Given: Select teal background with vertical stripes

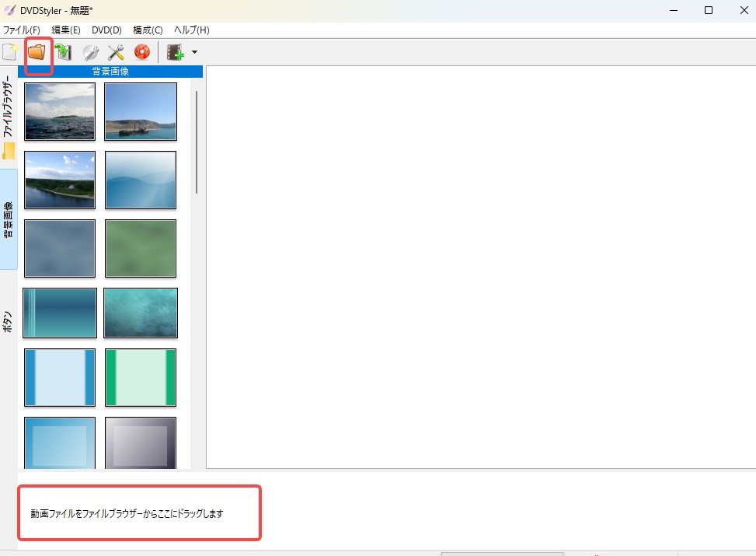Looking at the screenshot, I should click(60, 313).
